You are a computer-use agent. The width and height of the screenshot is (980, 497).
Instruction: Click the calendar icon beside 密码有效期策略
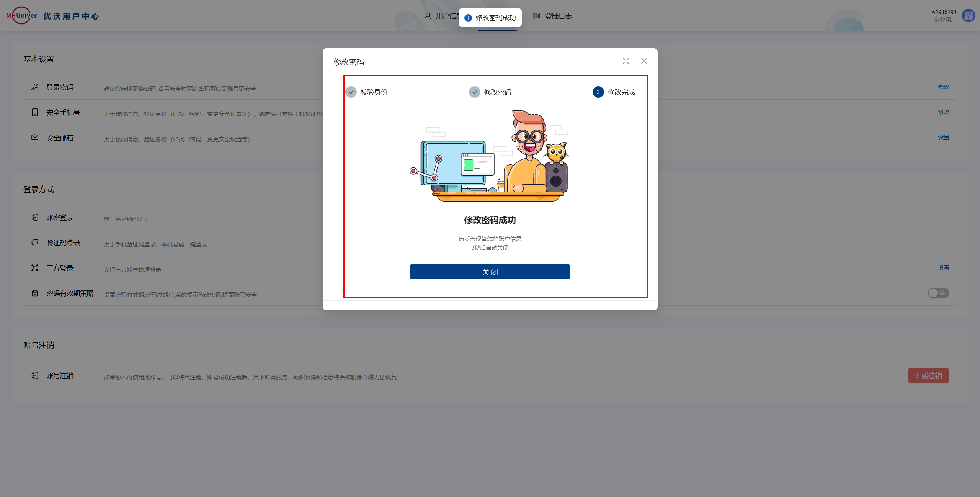coord(35,293)
